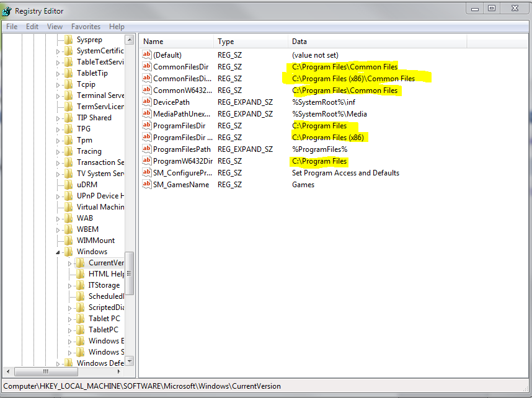This screenshot has width=532, height=398.
Task: Sort values by the Data column header
Action: pyautogui.click(x=377, y=42)
